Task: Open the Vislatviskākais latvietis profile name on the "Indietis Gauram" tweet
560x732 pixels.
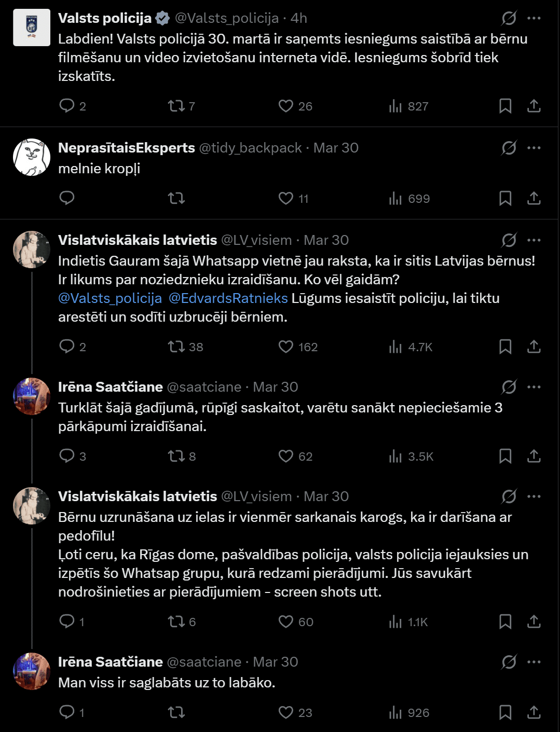Action: [x=138, y=240]
